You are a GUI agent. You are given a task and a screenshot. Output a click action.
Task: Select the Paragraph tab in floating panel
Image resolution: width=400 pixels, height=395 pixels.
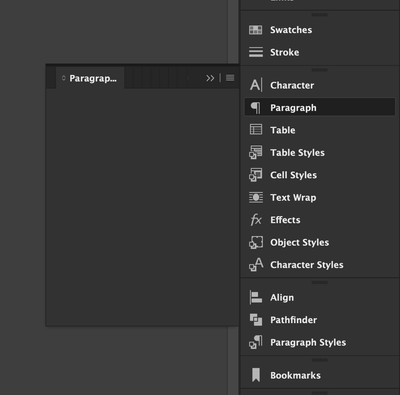90,78
